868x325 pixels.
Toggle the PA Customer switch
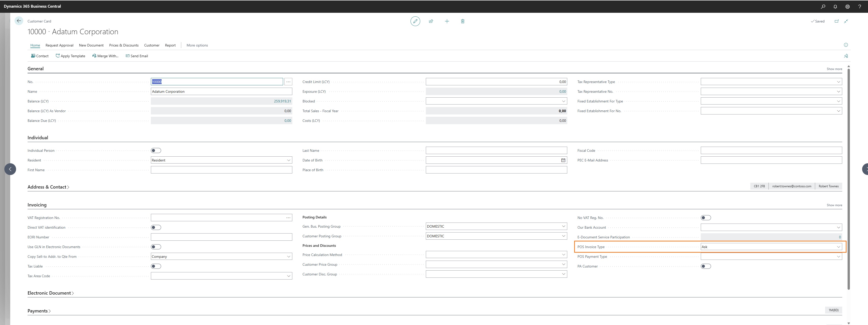pyautogui.click(x=706, y=266)
